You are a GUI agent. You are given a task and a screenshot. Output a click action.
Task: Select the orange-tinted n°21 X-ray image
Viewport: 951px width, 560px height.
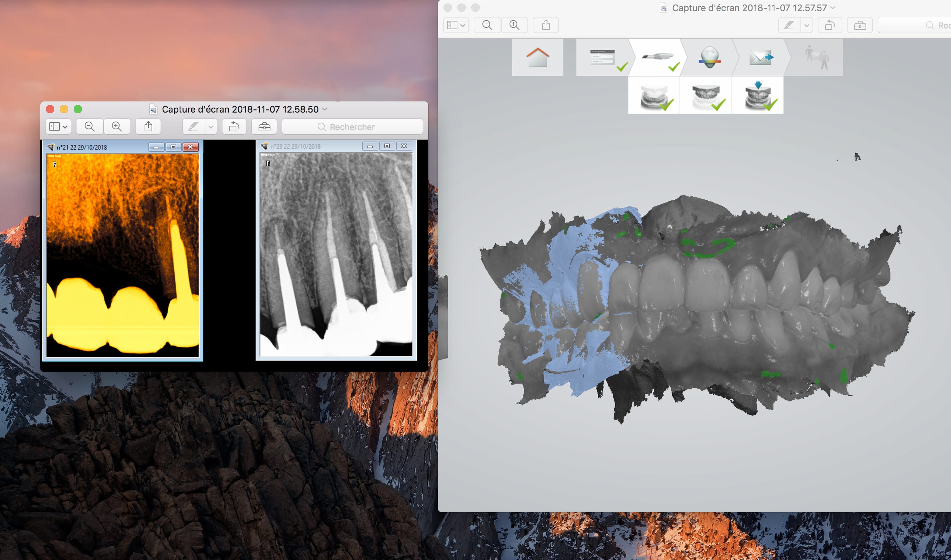[x=123, y=255]
